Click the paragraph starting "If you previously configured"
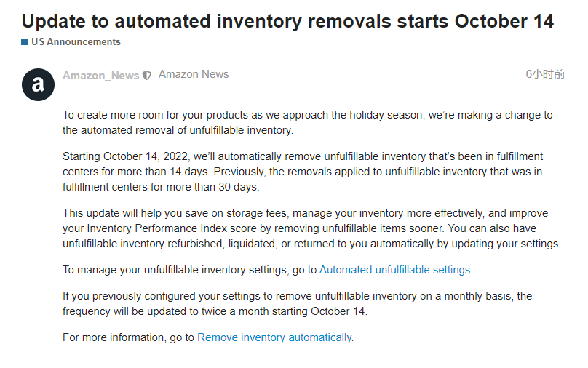The height and width of the screenshot is (368, 588). [297, 303]
